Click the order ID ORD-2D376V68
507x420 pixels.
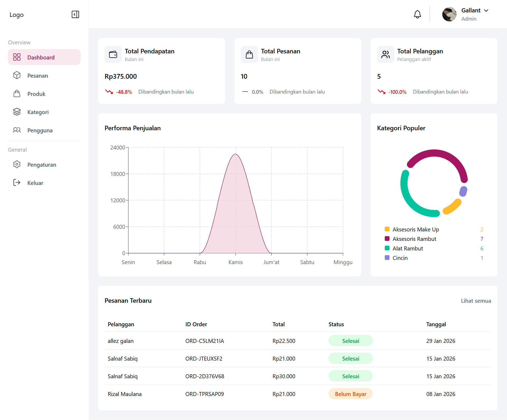(x=204, y=376)
